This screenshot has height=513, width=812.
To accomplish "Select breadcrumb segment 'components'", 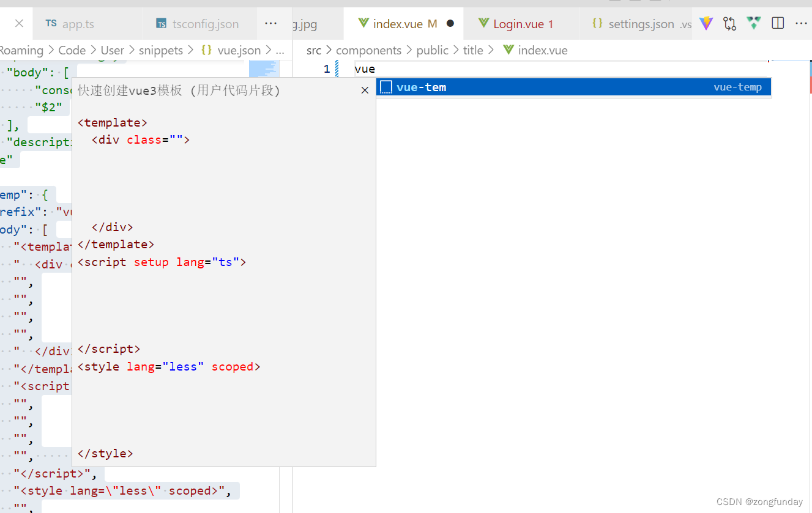I will tap(368, 50).
